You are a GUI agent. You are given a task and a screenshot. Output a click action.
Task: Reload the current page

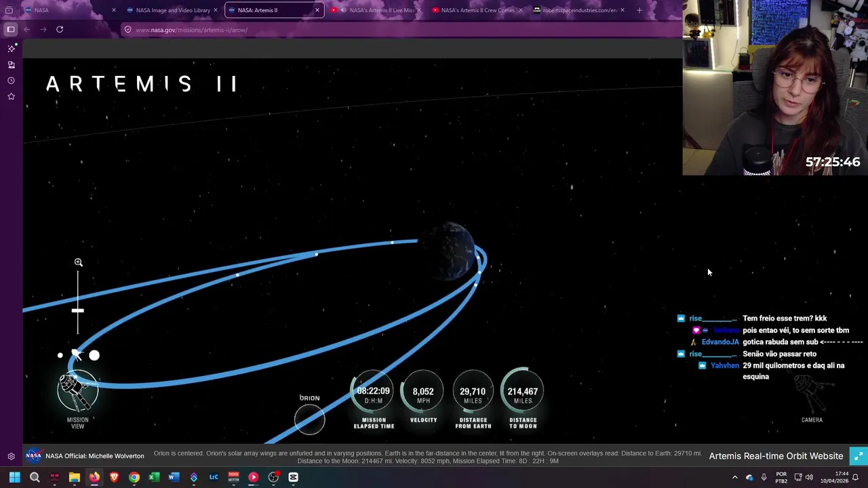[x=60, y=29]
